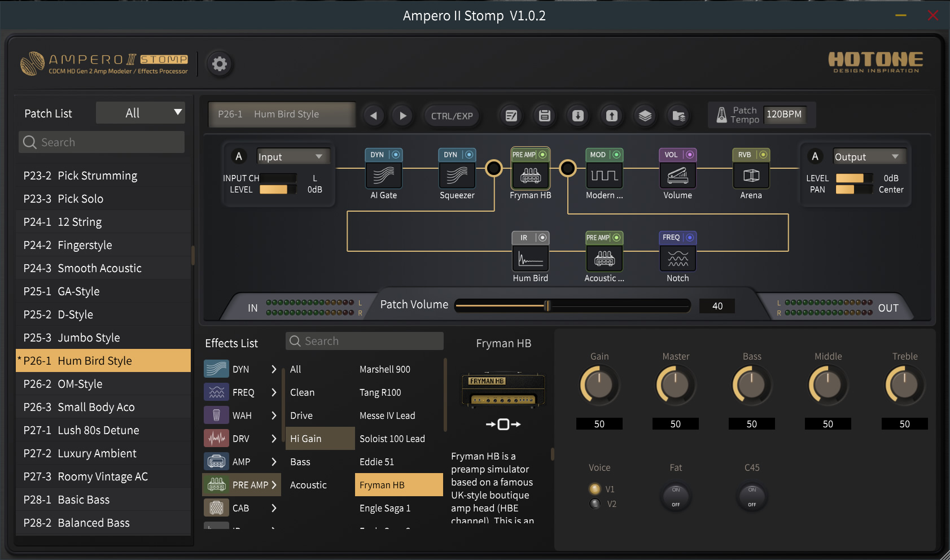This screenshot has width=950, height=560.
Task: Click the folder manager icon
Action: [678, 116]
